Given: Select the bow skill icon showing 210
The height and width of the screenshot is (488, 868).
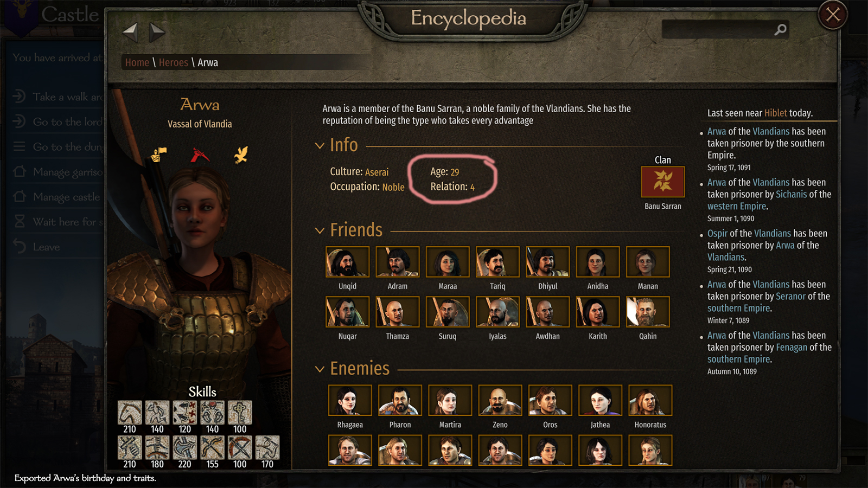Looking at the screenshot, I should pos(130,413).
